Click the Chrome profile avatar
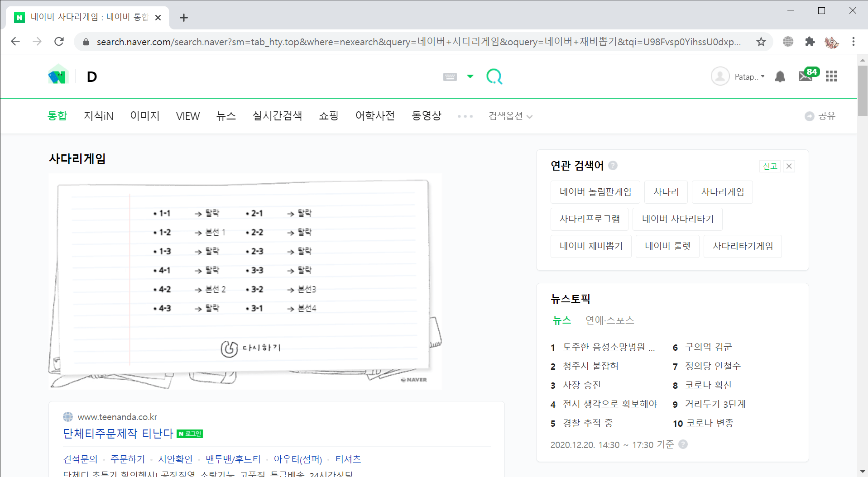This screenshot has height=477, width=868. pos(831,42)
